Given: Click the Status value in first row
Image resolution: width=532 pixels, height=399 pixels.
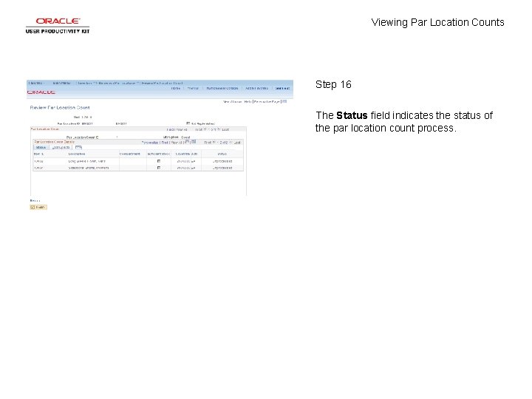Looking at the screenshot, I should [x=222, y=161].
